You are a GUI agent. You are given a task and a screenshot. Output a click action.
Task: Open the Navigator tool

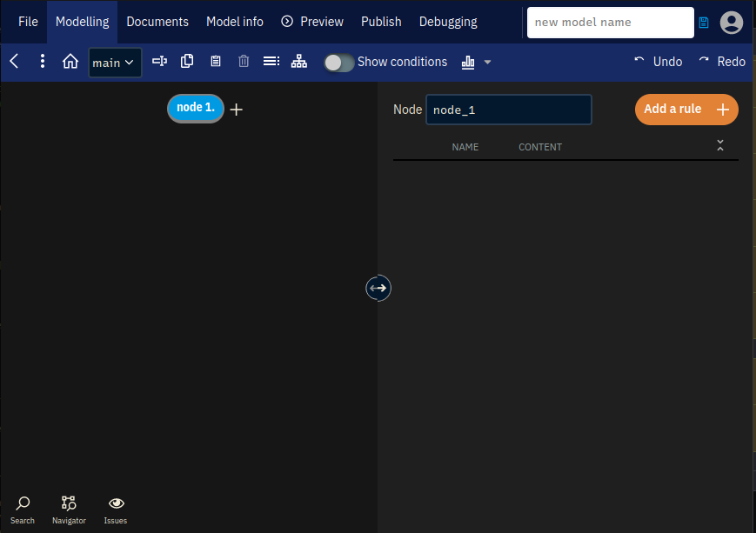[69, 510]
